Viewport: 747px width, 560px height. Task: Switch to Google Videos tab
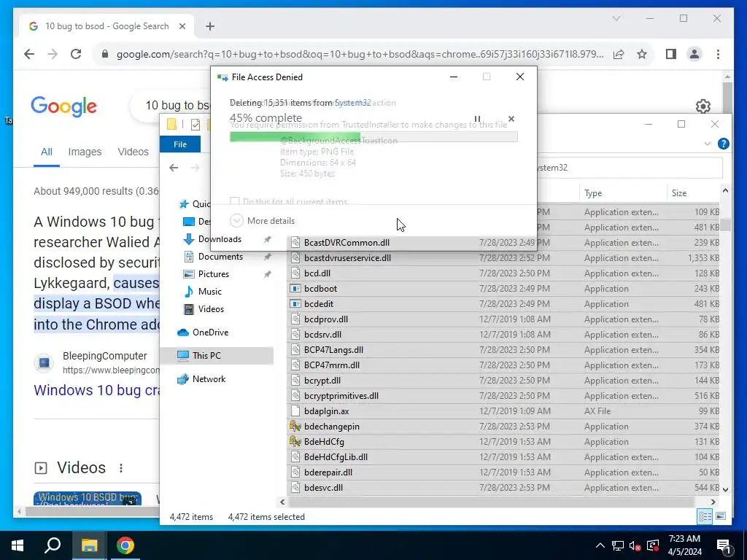(133, 152)
